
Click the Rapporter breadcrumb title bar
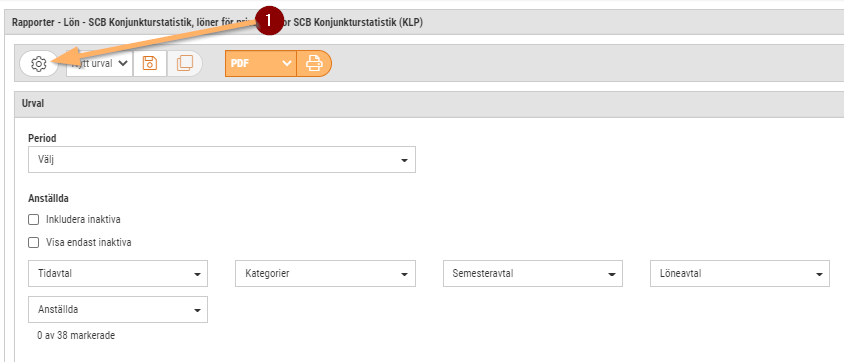pyautogui.click(x=424, y=24)
